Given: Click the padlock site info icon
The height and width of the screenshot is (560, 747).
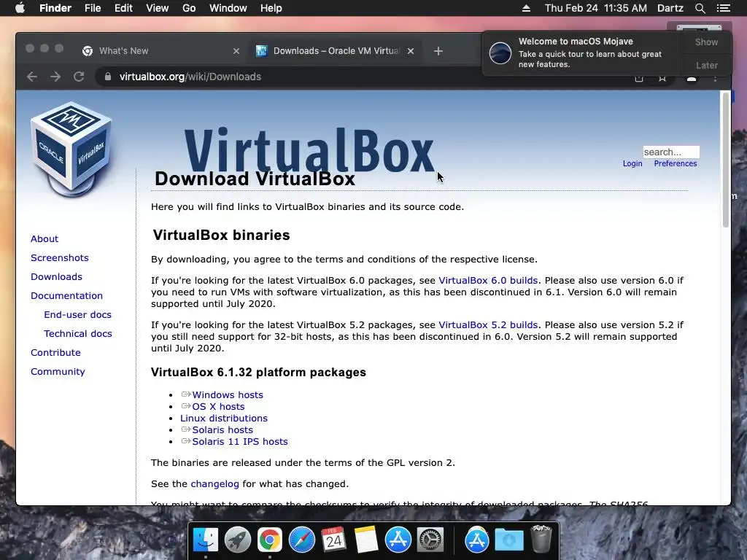Looking at the screenshot, I should tap(108, 77).
